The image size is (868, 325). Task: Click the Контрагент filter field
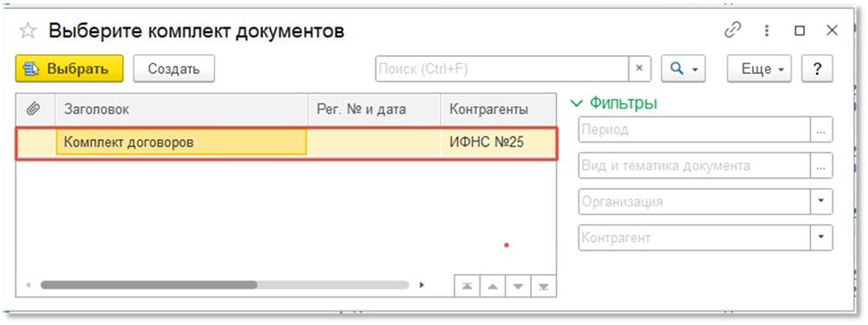coord(694,238)
